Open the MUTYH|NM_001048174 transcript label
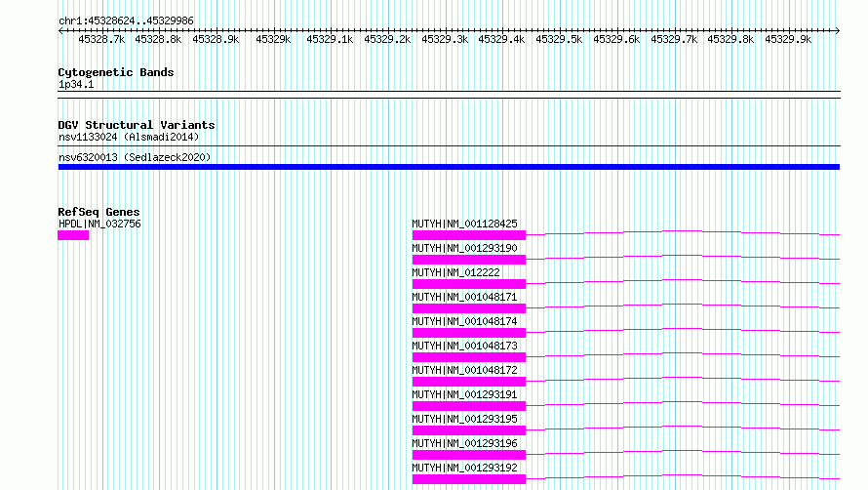This screenshot has height=490, width=868. coord(464,321)
